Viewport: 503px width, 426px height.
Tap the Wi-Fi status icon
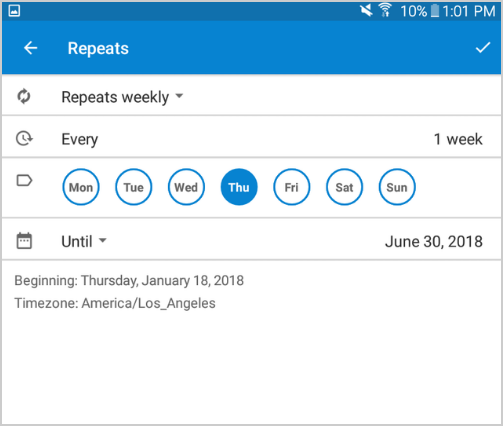pyautogui.click(x=385, y=10)
